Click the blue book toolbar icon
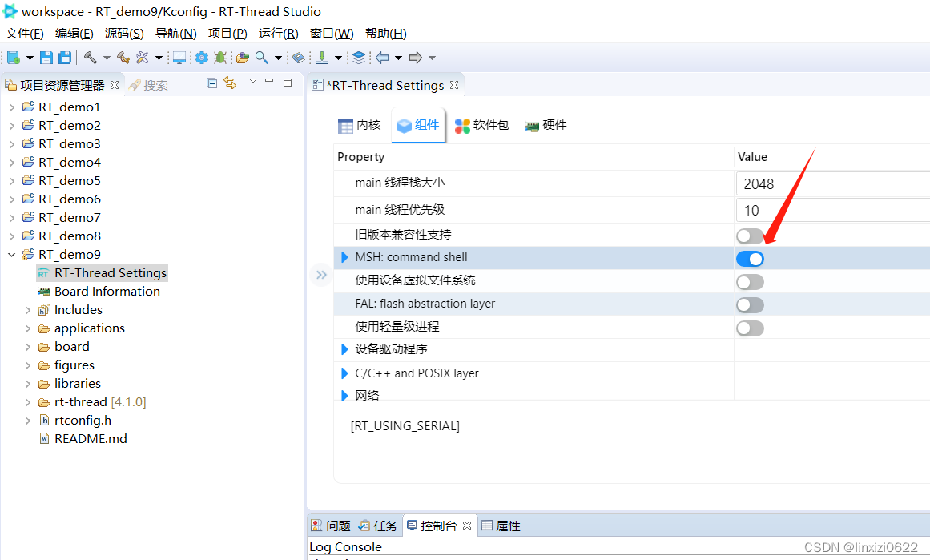 (x=299, y=58)
